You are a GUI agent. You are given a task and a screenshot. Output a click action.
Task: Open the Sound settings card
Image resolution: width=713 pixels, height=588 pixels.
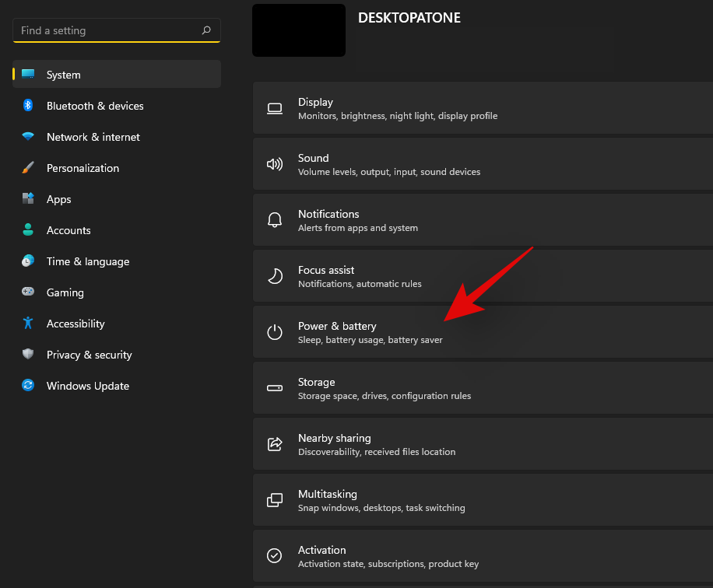483,164
